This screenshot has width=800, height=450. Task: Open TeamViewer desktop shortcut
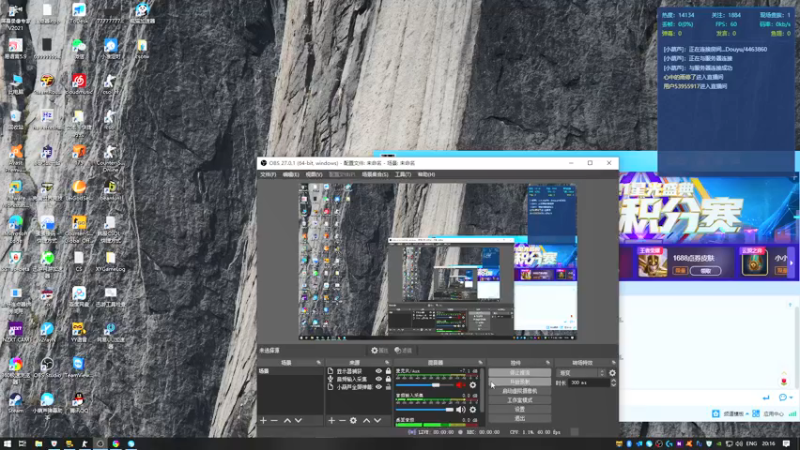coord(79,367)
